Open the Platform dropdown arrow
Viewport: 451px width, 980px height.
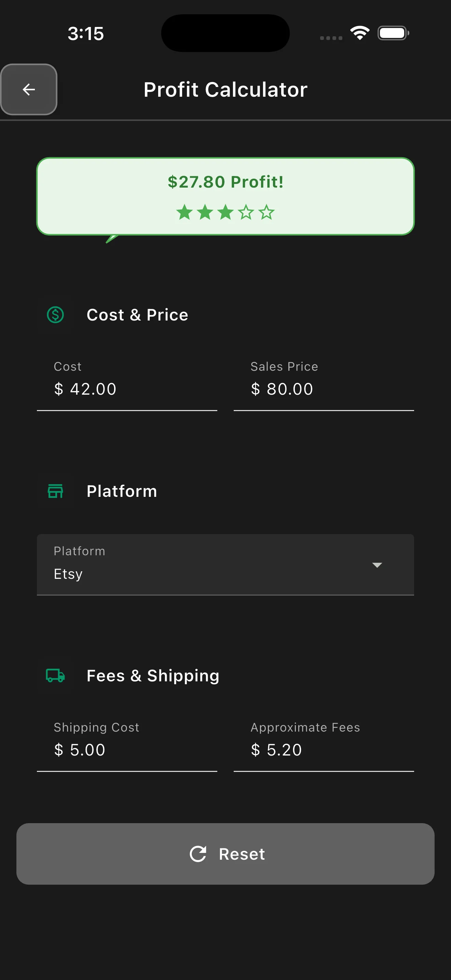(377, 565)
